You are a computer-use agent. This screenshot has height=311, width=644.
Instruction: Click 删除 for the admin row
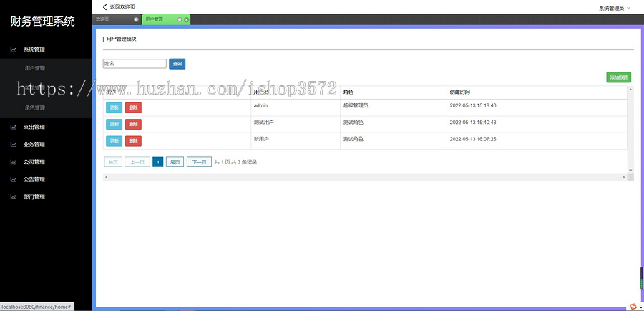coord(133,107)
